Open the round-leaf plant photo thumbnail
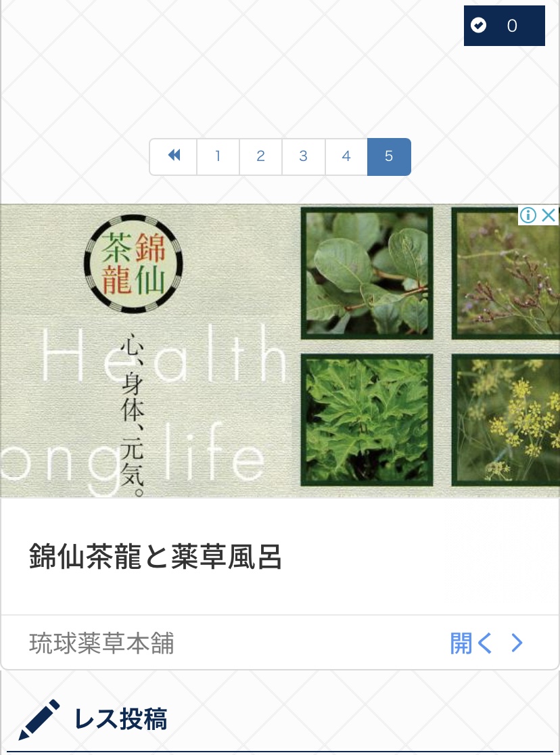Screen dimensions: 560x755 coord(367,273)
